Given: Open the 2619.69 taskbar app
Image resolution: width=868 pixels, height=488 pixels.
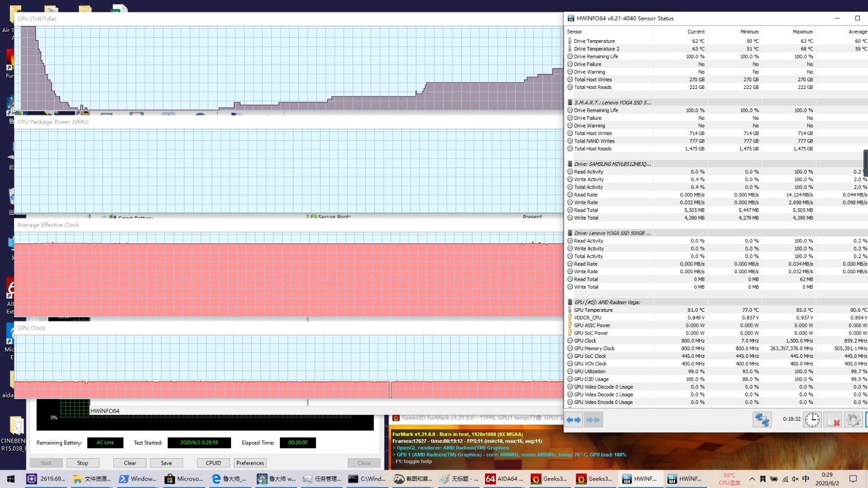Looking at the screenshot, I should pos(46,479).
